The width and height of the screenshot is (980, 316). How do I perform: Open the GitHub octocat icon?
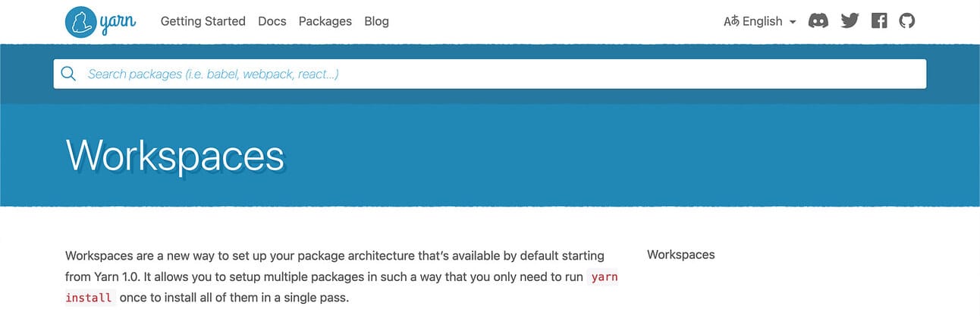pos(907,21)
